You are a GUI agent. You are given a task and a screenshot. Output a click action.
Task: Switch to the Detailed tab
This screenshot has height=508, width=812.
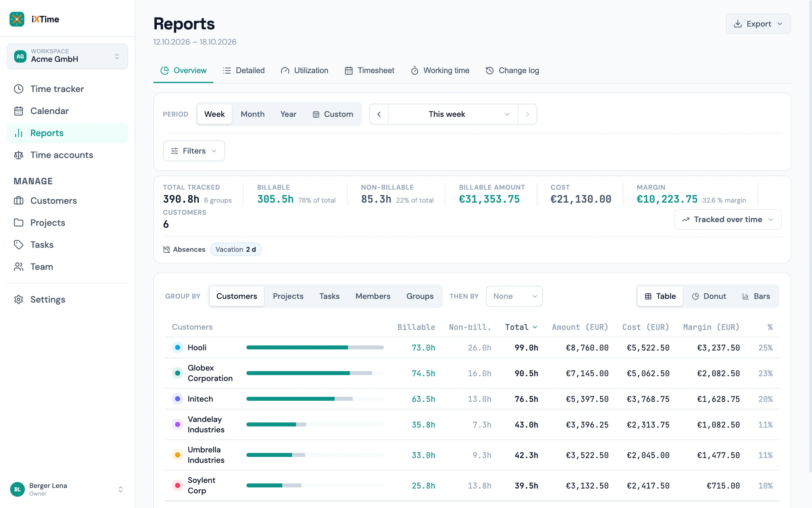point(244,71)
